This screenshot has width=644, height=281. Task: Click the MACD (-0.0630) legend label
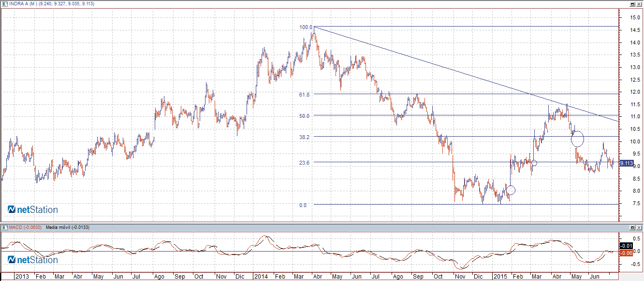[x=25, y=227]
